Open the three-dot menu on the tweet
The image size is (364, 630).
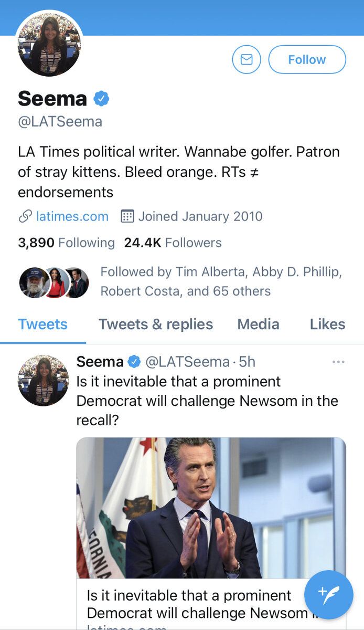point(338,362)
